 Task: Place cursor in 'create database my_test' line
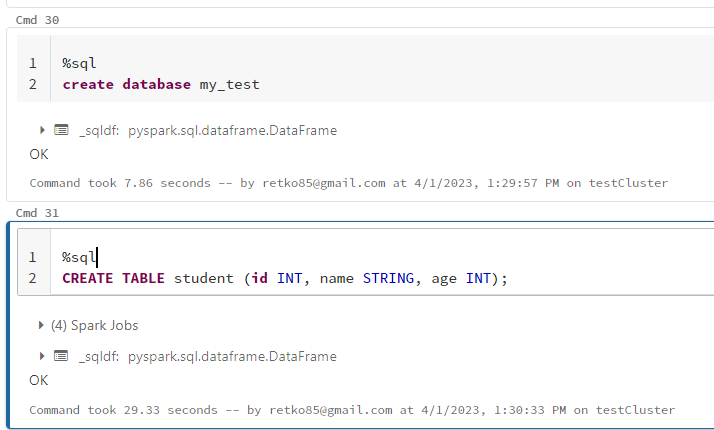click(x=160, y=84)
